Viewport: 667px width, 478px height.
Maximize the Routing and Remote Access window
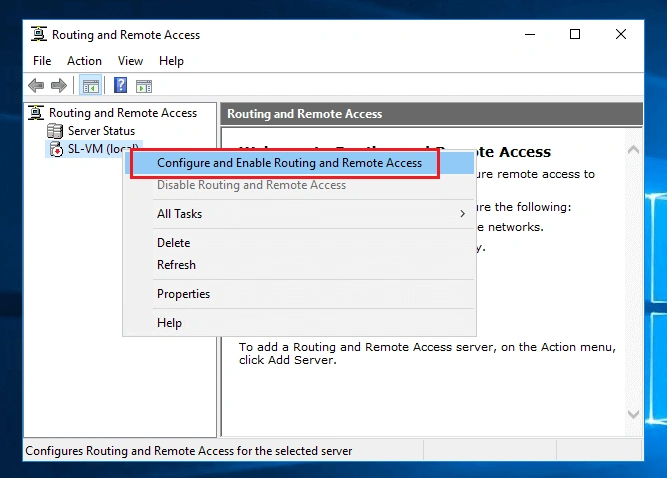575,34
